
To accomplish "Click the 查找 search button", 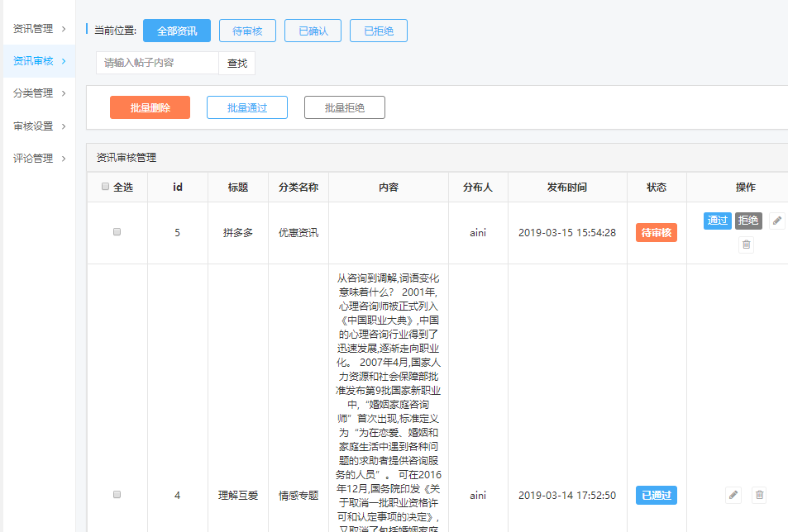I will [x=237, y=64].
